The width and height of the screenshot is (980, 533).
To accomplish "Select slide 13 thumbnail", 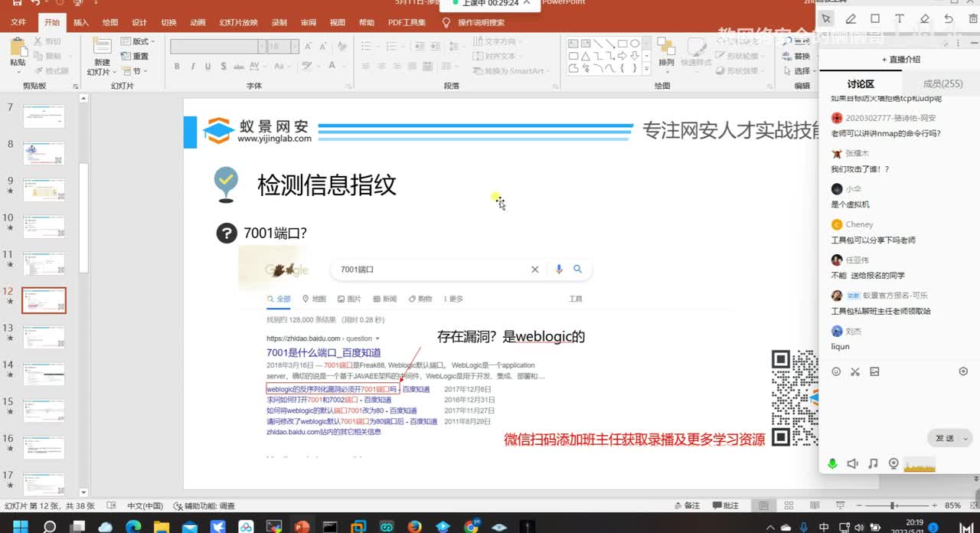I will 44,336.
